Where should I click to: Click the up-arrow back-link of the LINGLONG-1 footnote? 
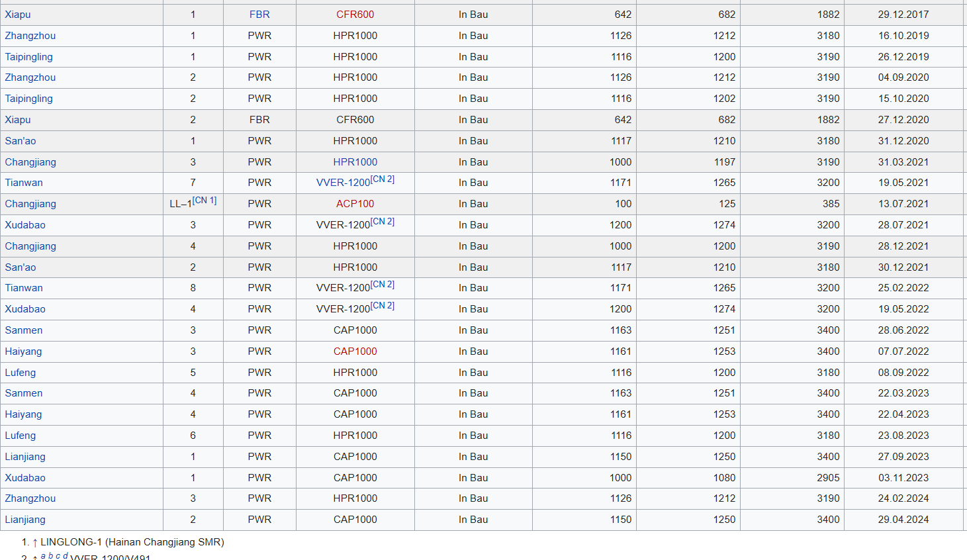(35, 542)
